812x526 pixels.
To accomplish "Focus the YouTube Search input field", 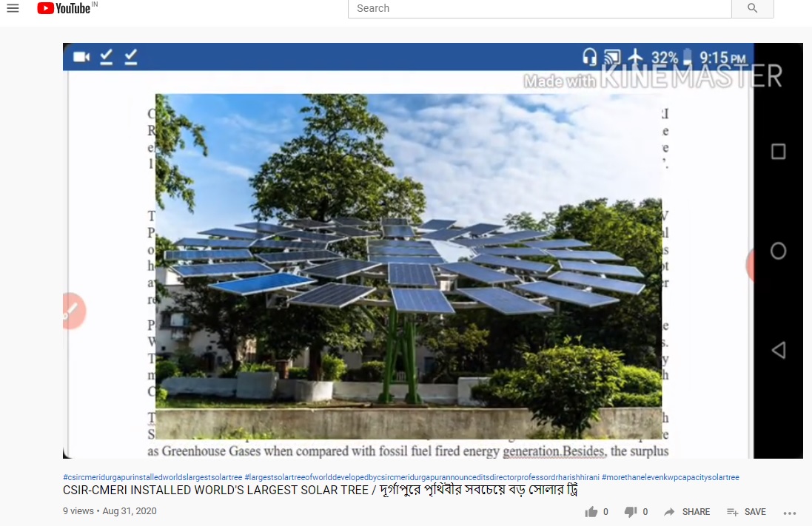I will [540, 8].
